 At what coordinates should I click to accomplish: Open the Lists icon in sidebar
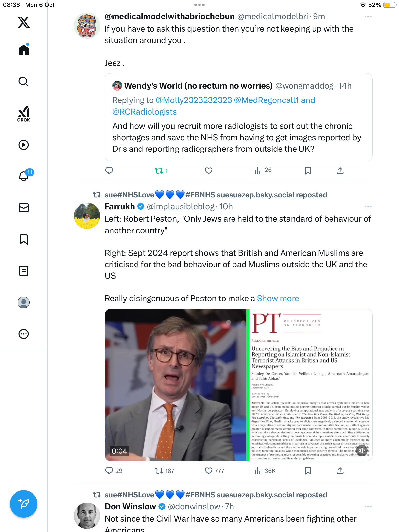click(24, 271)
